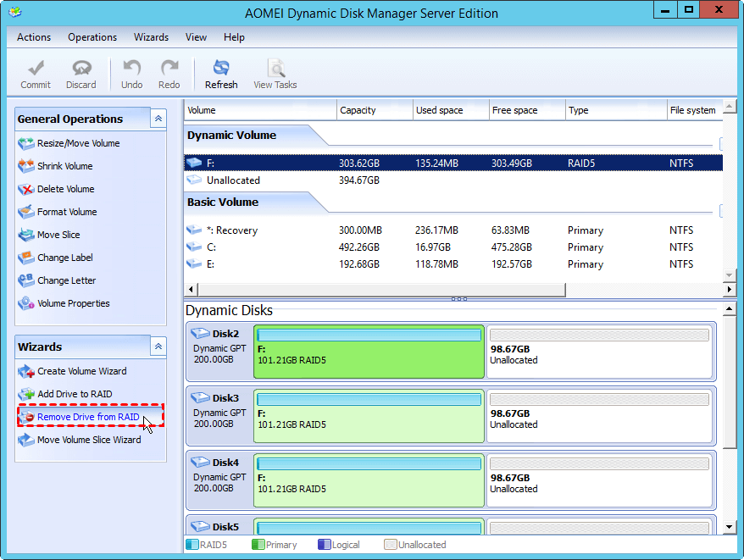Click Move Volume Slice Wizard
This screenshot has width=744, height=560.
point(89,441)
